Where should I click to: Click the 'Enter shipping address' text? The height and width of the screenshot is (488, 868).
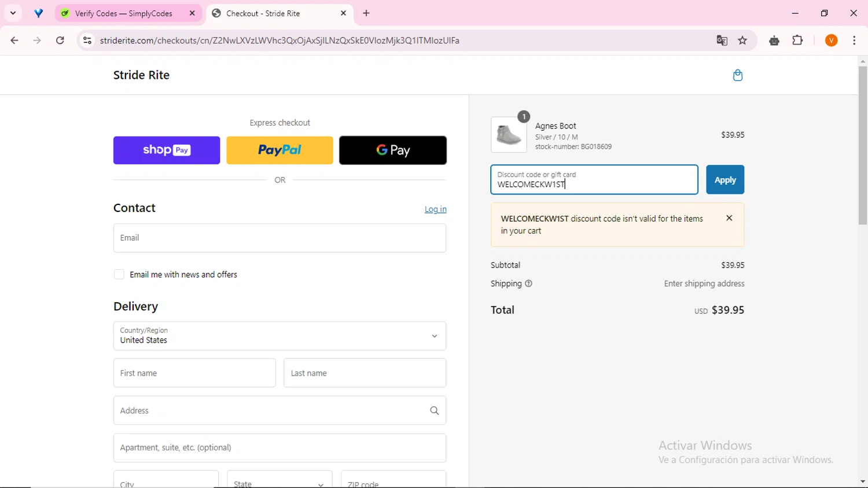tap(704, 284)
